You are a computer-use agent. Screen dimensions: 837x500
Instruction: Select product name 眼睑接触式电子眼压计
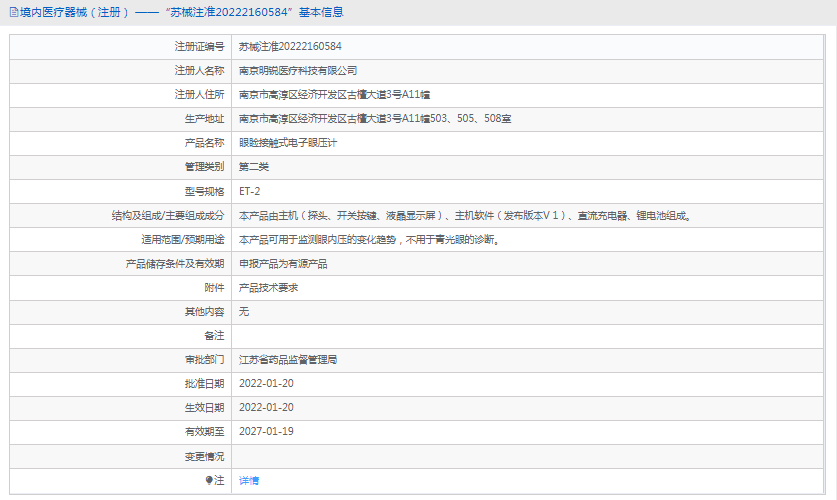pyautogui.click(x=288, y=142)
